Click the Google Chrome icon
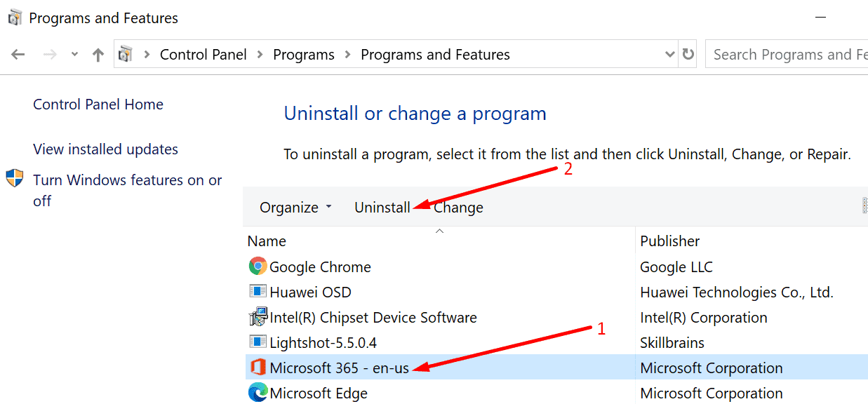The image size is (868, 404). (258, 267)
